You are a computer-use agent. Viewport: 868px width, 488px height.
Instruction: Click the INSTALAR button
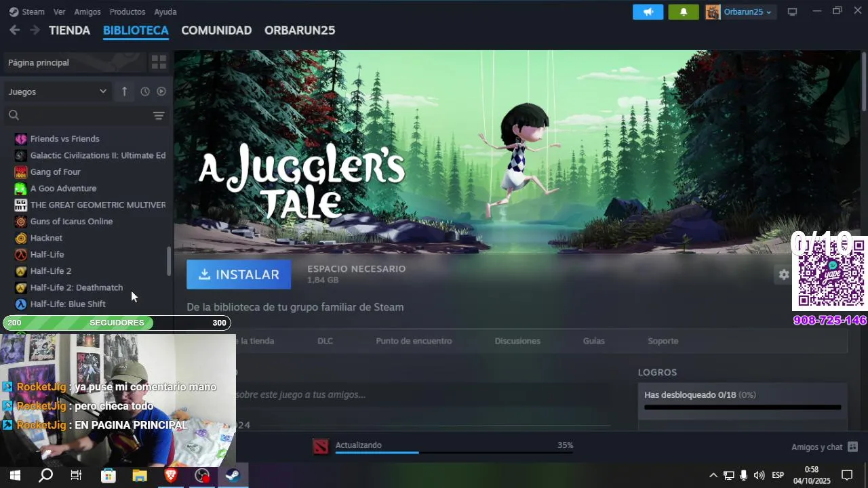(239, 274)
